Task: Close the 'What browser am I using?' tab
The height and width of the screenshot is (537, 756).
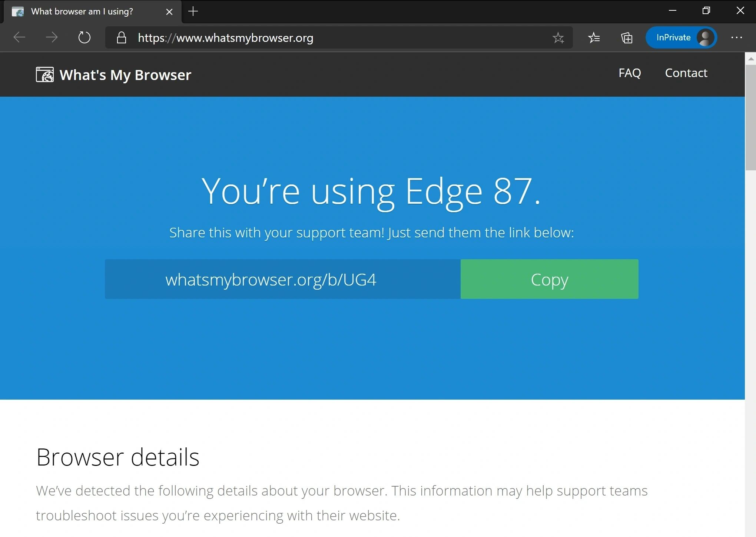Action: click(x=169, y=12)
